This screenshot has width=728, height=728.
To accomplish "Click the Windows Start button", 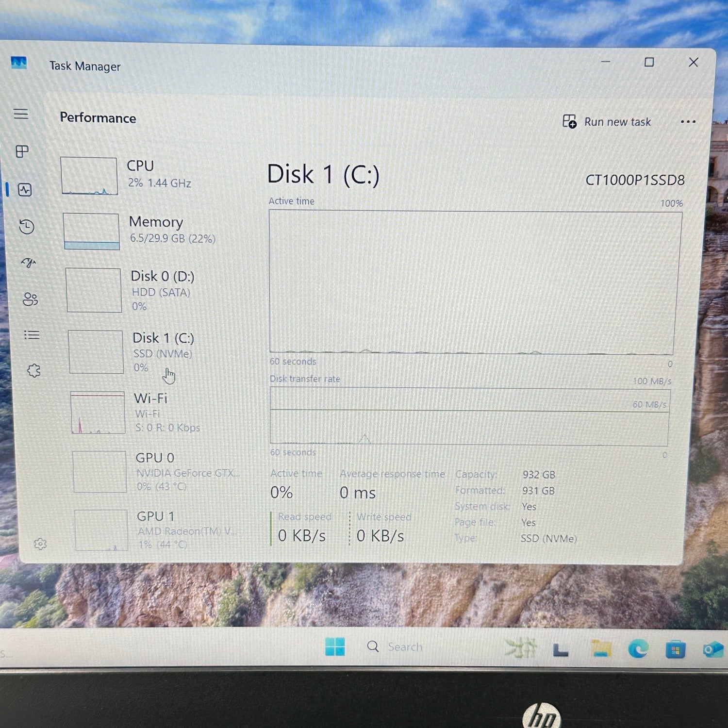I will 335,647.
